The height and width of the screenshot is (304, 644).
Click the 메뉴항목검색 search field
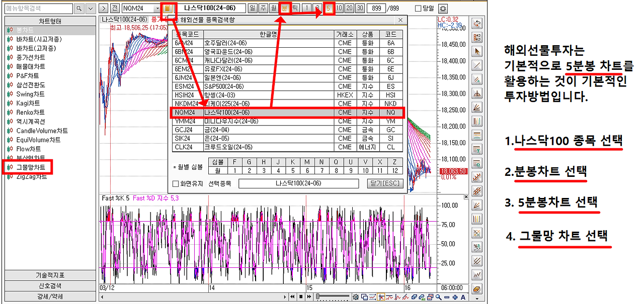[x=38, y=9]
